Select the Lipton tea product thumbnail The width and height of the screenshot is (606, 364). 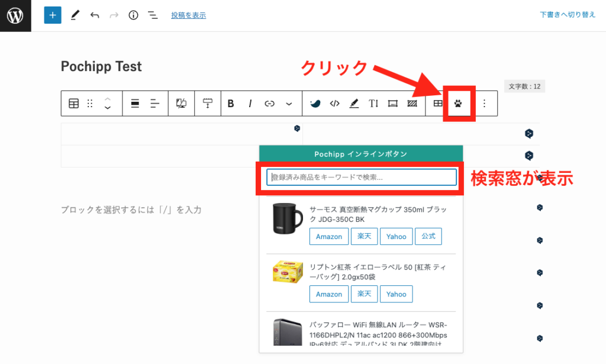click(x=288, y=272)
